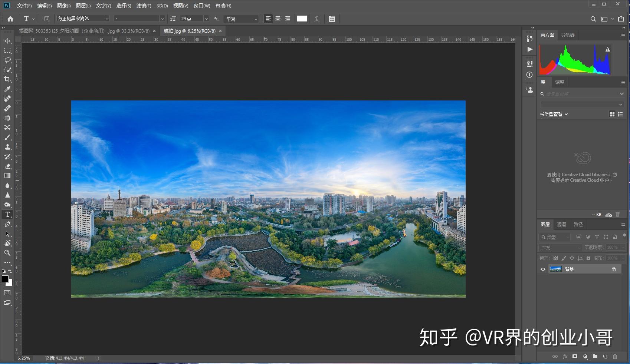Click the Search icon in options bar
The height and width of the screenshot is (364, 630).
(x=593, y=19)
